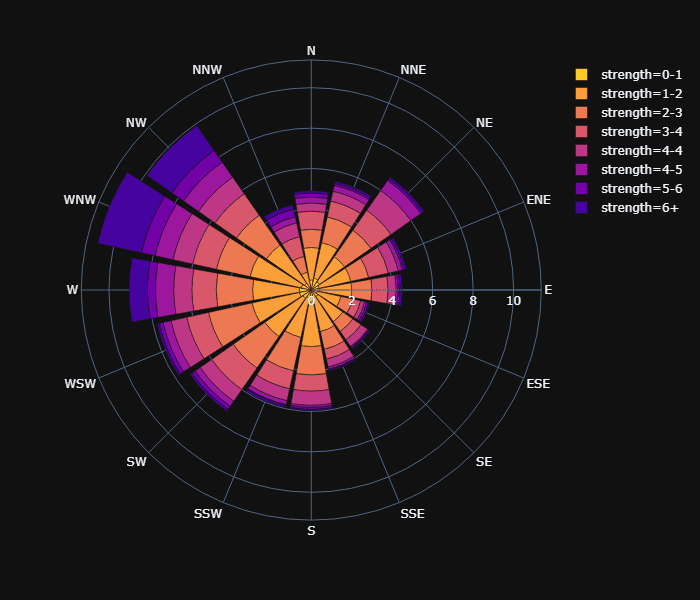Click the S direction label at bottom
Viewport: 700px width, 600px height.
311,530
